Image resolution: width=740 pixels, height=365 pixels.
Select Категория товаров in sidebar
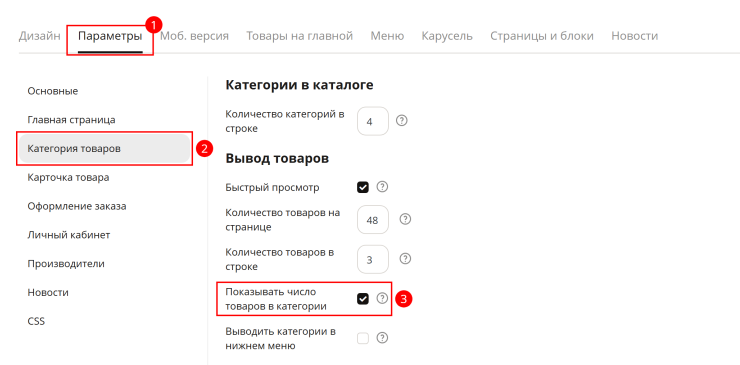tap(104, 149)
